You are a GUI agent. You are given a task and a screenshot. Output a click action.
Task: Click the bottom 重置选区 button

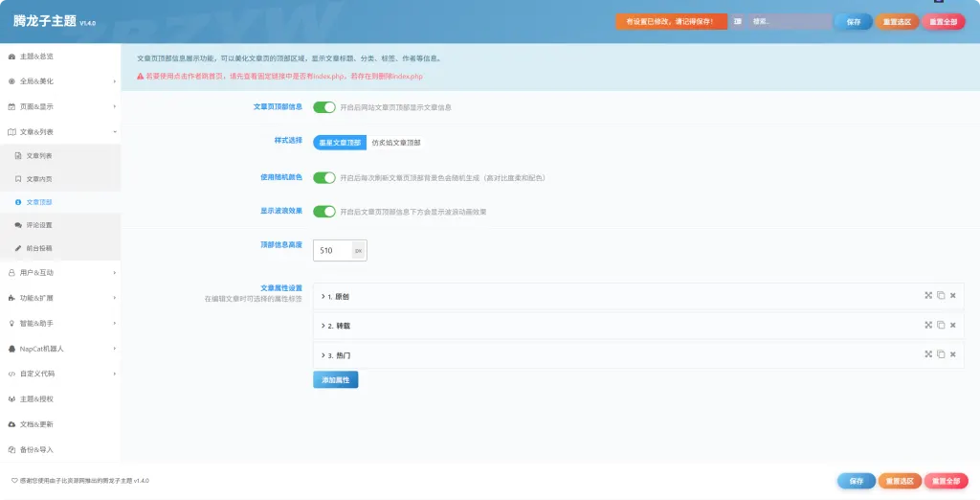coord(900,481)
